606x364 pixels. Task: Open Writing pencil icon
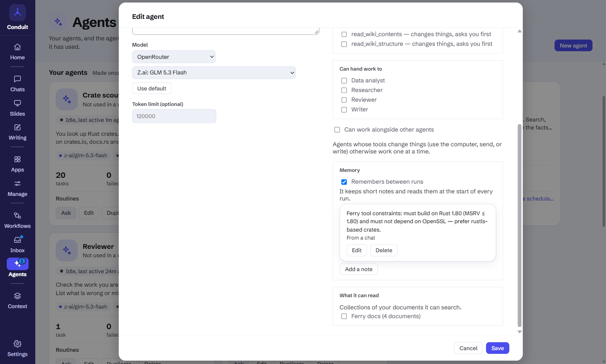(x=17, y=127)
